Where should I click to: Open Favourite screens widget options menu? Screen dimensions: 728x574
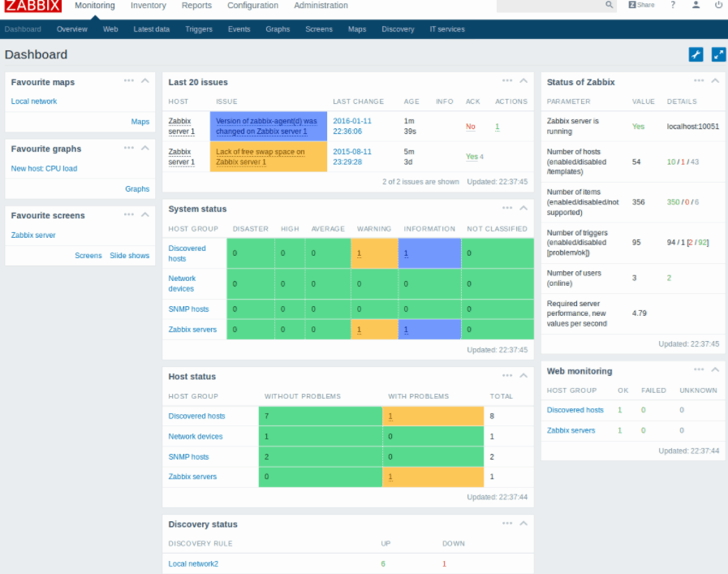click(128, 214)
